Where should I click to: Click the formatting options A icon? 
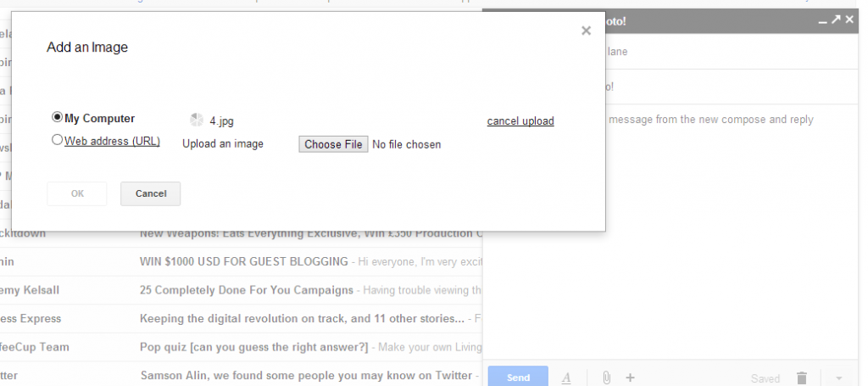click(566, 378)
